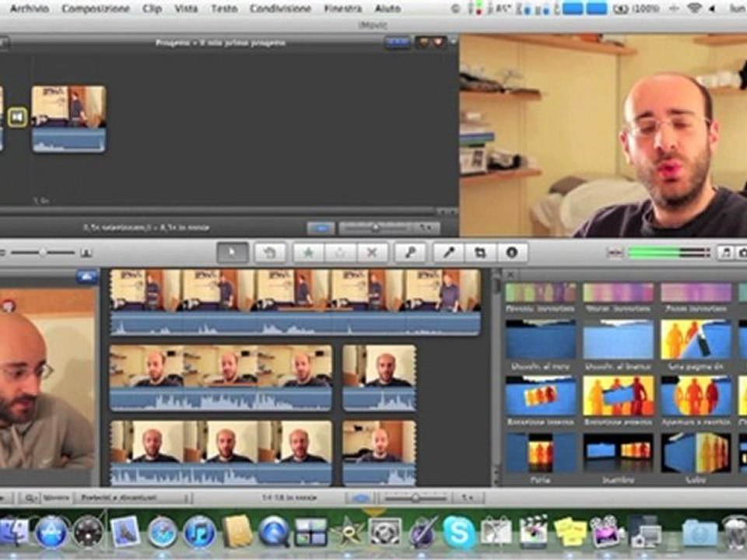Image resolution: width=747 pixels, height=560 pixels.
Task: Open the Mostra filter dropdown in footer
Action: [x=133, y=498]
